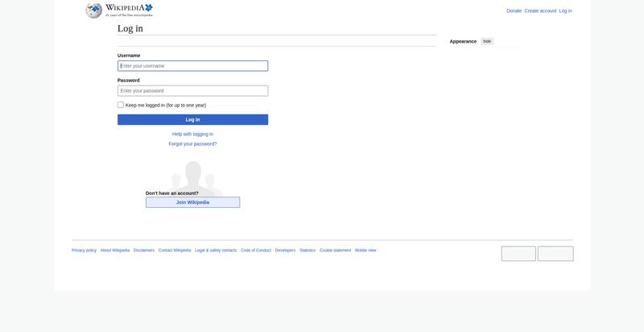Hide the Appearance panel

[487, 42]
